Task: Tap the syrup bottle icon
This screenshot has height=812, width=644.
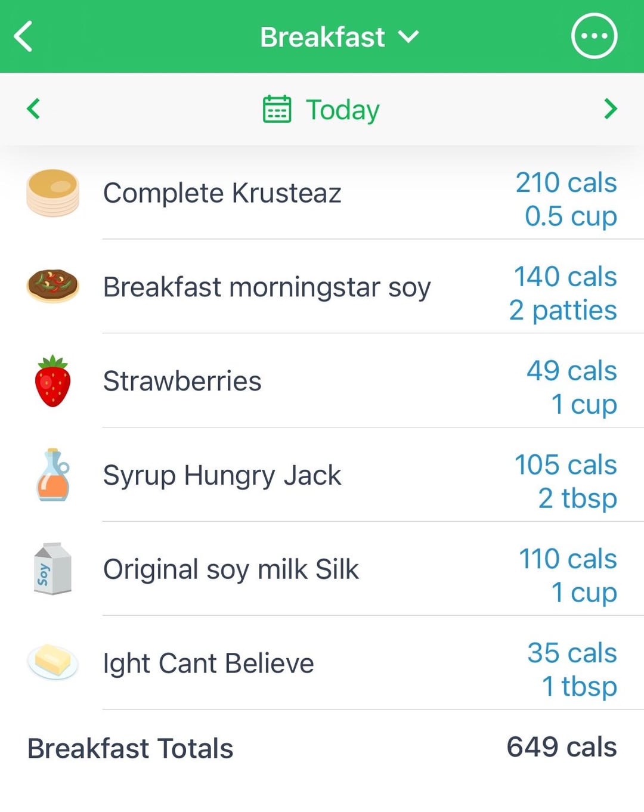Action: point(53,475)
